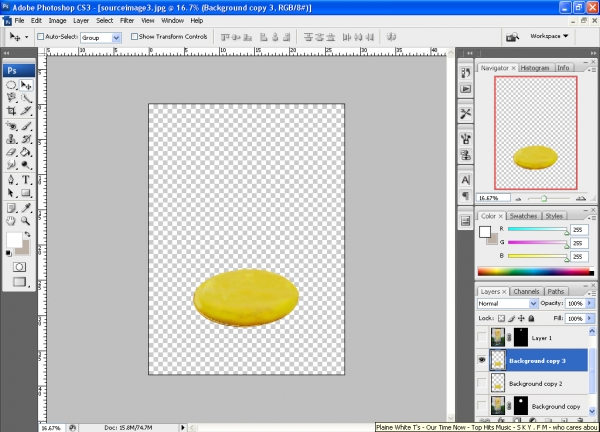The height and width of the screenshot is (432, 600).
Task: Open the Opacity slider arrow
Action: [x=590, y=303]
